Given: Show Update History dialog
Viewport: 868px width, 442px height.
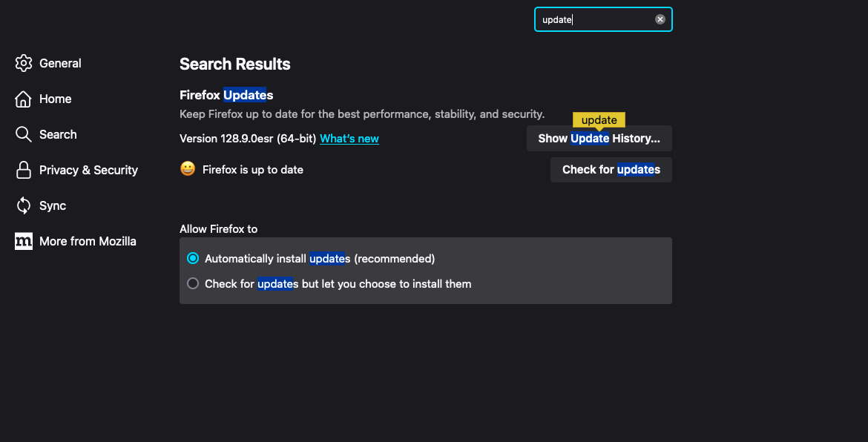Looking at the screenshot, I should [x=599, y=138].
